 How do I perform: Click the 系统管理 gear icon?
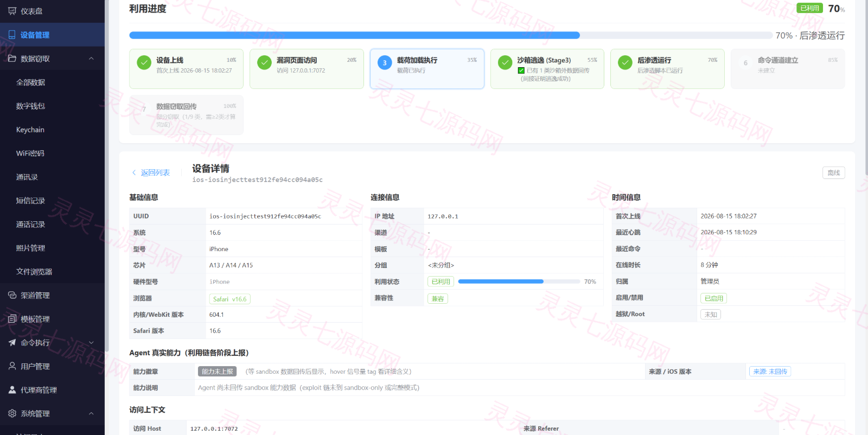point(12,413)
